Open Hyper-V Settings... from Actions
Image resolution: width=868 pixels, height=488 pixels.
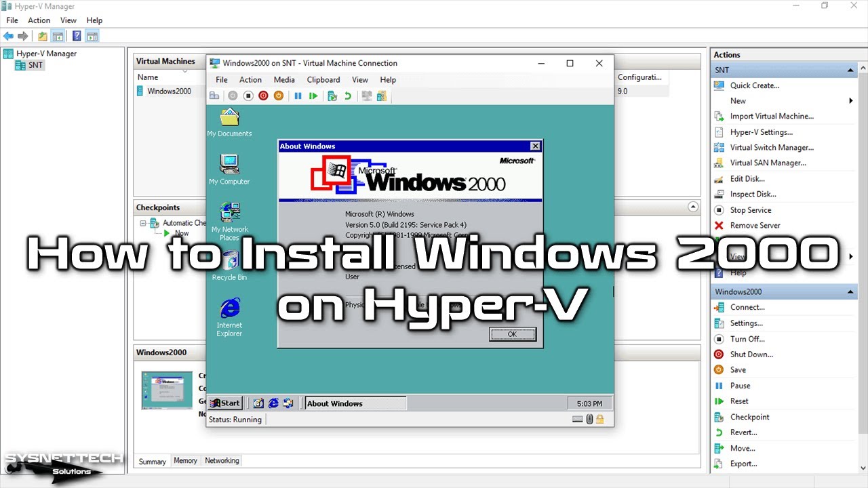click(761, 132)
